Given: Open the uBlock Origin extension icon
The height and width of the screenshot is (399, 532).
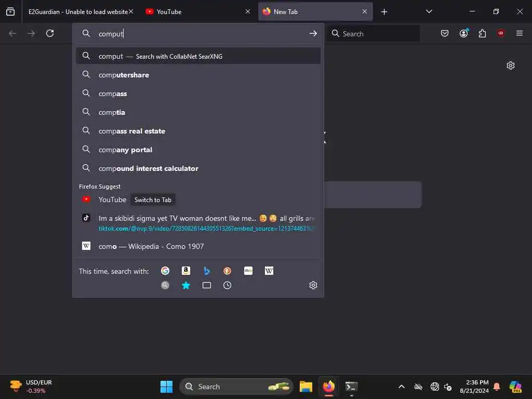Looking at the screenshot, I should (x=501, y=33).
